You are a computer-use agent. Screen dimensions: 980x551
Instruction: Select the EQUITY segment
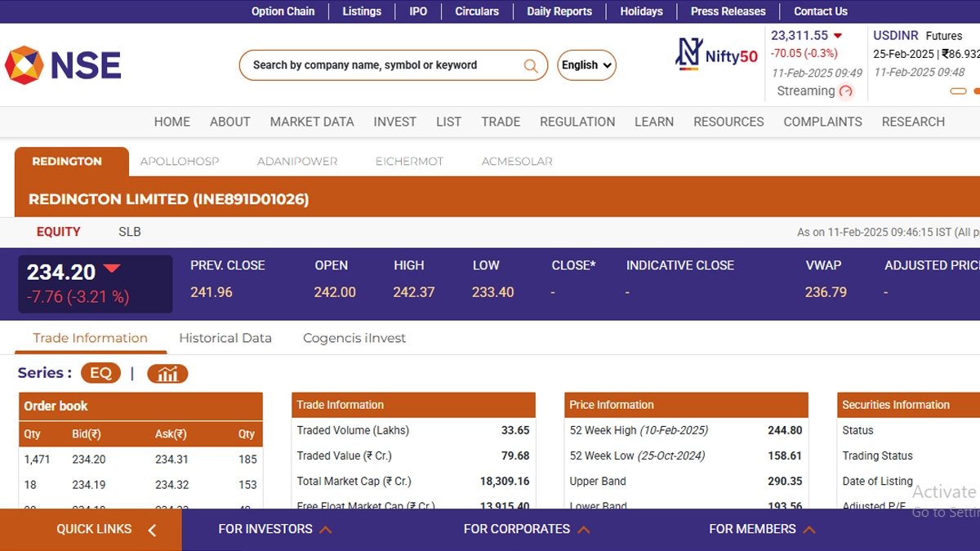coord(58,232)
